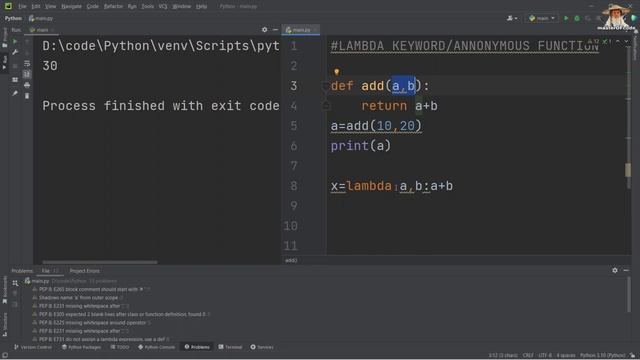The image size is (640, 360).
Task: Open the Code menu
Action: click(93, 7)
